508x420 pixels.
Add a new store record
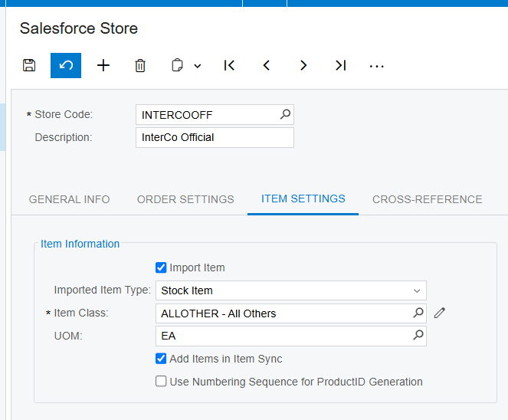pyautogui.click(x=103, y=65)
